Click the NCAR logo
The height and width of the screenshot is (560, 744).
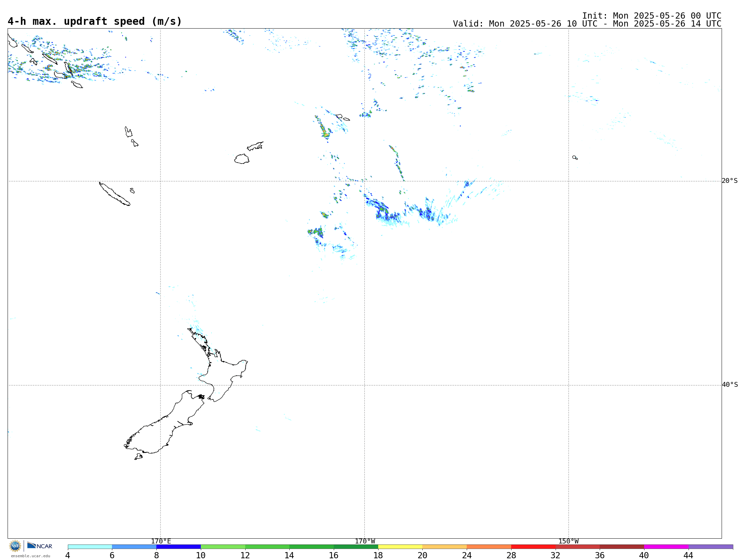40,546
